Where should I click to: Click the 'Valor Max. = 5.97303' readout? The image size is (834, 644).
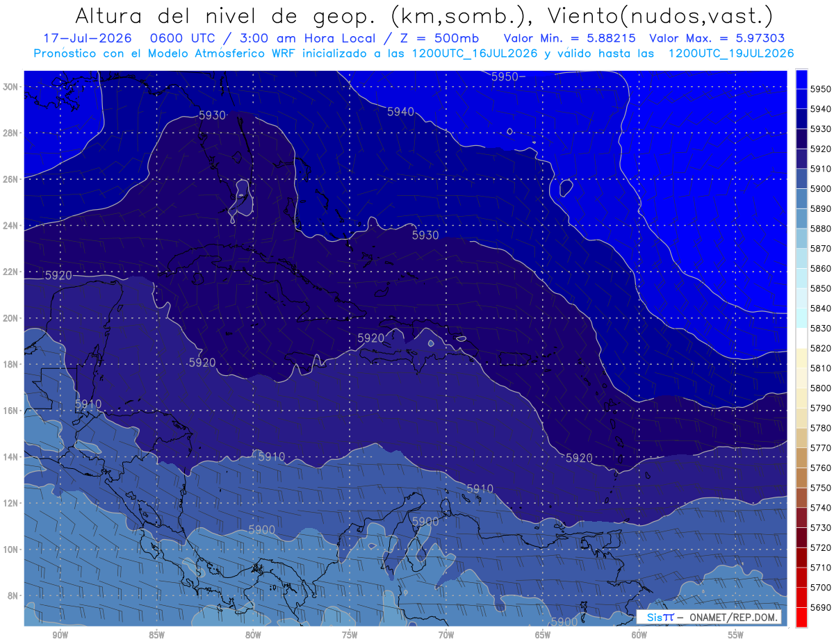coord(717,38)
